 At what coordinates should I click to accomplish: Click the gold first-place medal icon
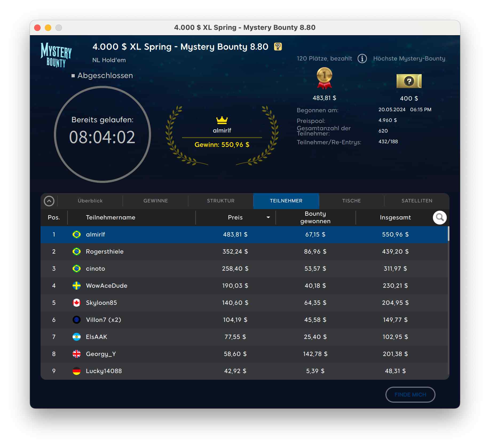point(324,78)
